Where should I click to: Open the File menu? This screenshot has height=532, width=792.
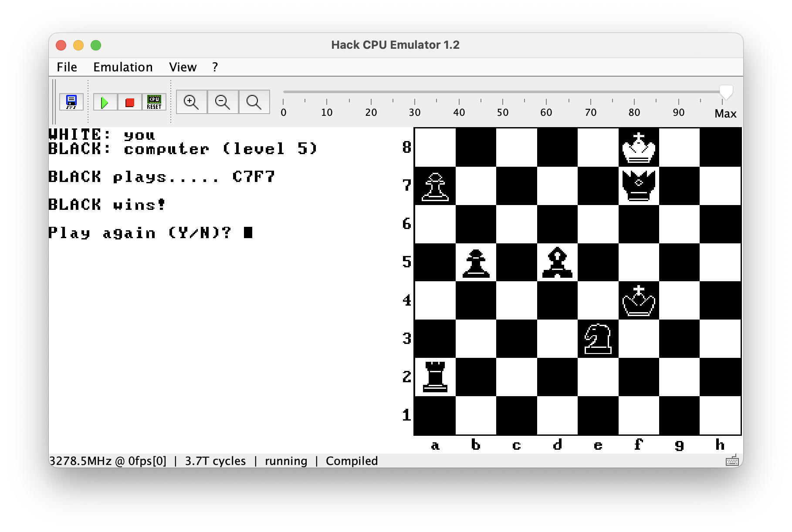click(67, 67)
